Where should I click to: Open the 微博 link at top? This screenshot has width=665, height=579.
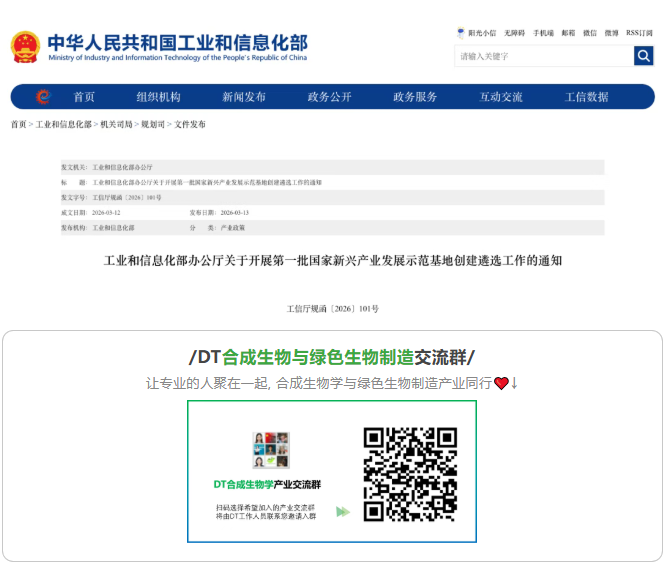pyautogui.click(x=611, y=33)
